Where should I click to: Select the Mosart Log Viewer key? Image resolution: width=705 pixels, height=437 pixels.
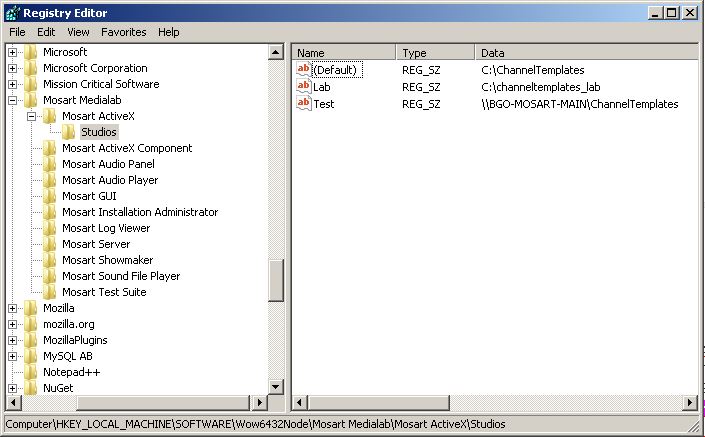105,228
